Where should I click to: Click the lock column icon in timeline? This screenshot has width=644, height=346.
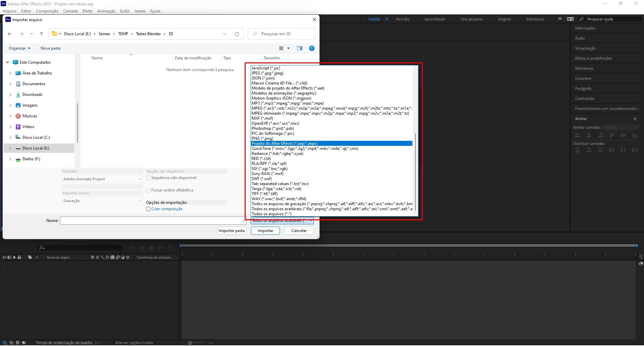coord(19,257)
